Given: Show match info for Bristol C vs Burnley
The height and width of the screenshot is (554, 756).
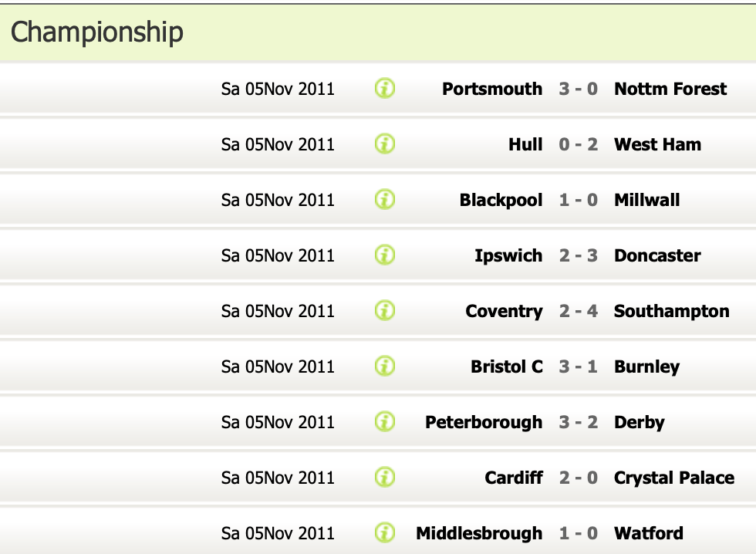Looking at the screenshot, I should [385, 367].
